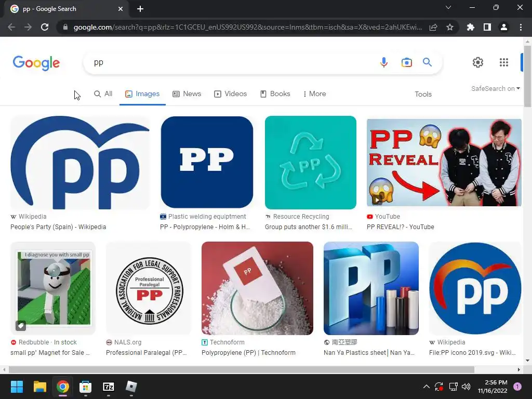Close the pp - Google Search tab
The image size is (532, 399).
pos(121,9)
